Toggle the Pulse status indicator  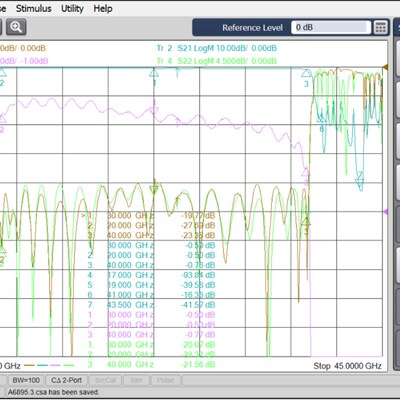165,380
